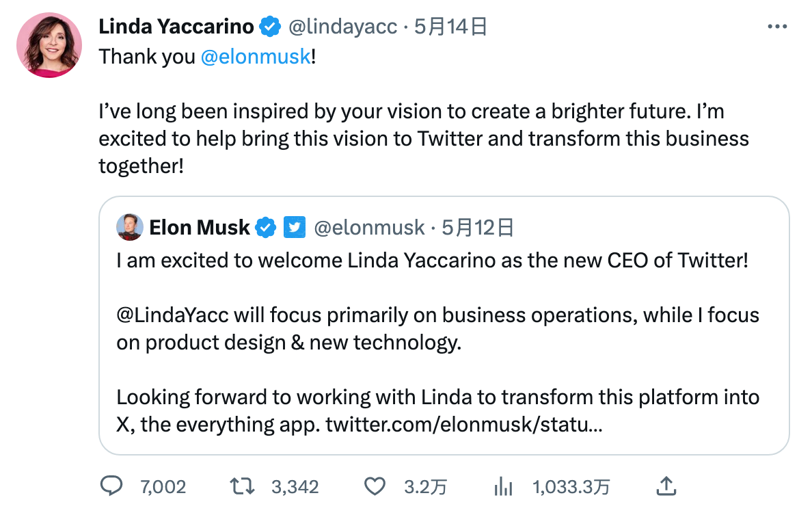The width and height of the screenshot is (812, 528).
Task: Open the 5月14日 tweet timestamp
Action: click(451, 27)
